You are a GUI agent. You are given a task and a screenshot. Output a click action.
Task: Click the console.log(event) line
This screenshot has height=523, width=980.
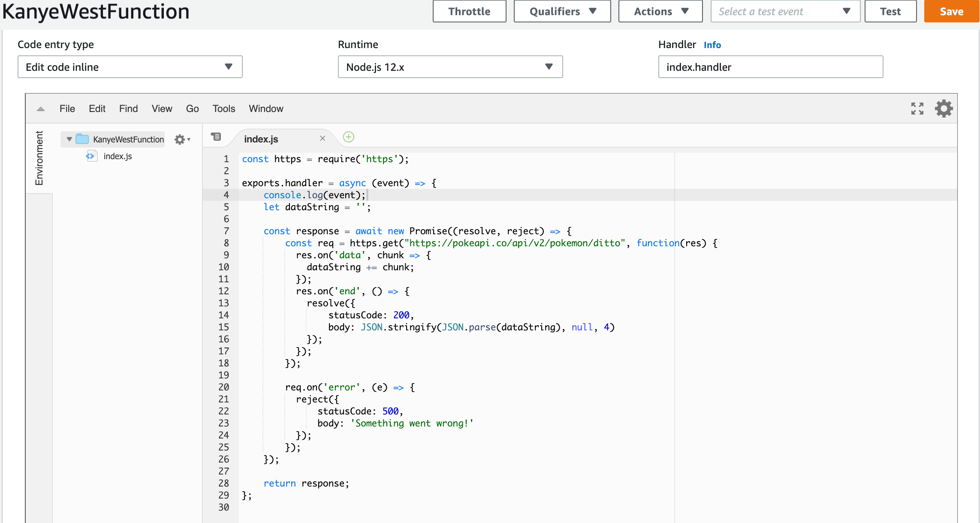(314, 195)
